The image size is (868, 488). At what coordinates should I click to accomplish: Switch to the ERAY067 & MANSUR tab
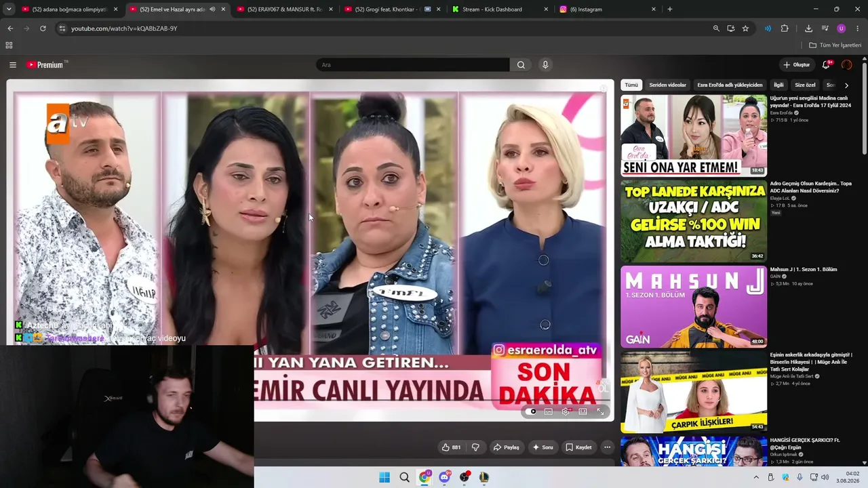pos(285,9)
